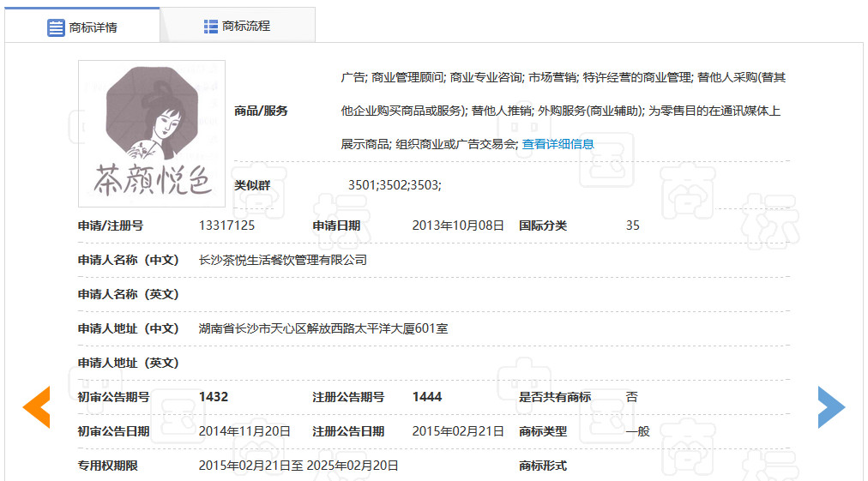Click the 商标详情 document icon
Image resolution: width=868 pixels, height=481 pixels.
click(56, 27)
